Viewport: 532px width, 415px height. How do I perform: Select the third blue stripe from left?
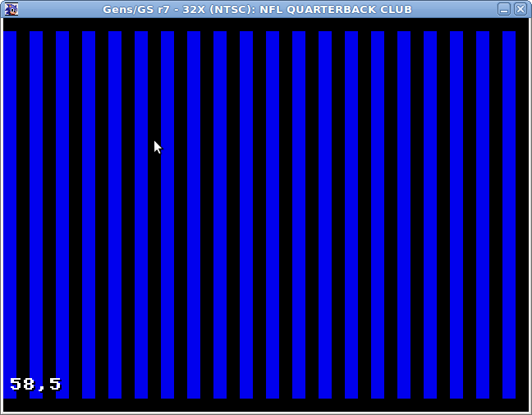click(x=62, y=213)
